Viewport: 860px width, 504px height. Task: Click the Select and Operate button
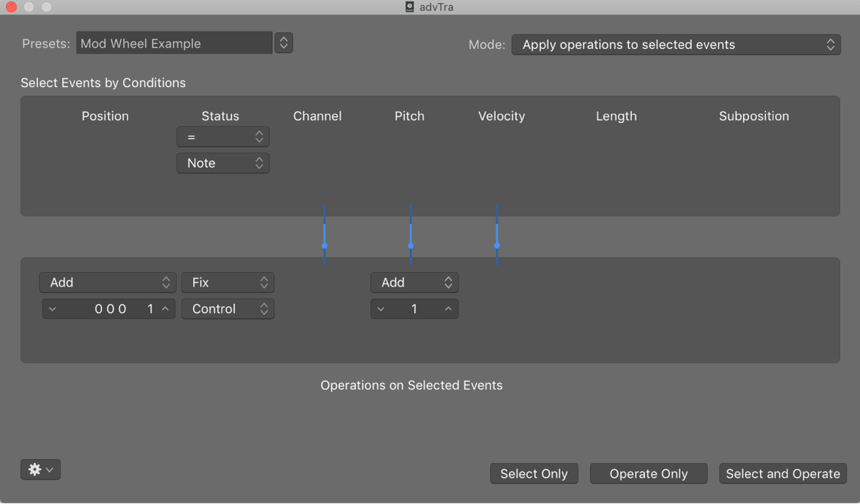(783, 474)
